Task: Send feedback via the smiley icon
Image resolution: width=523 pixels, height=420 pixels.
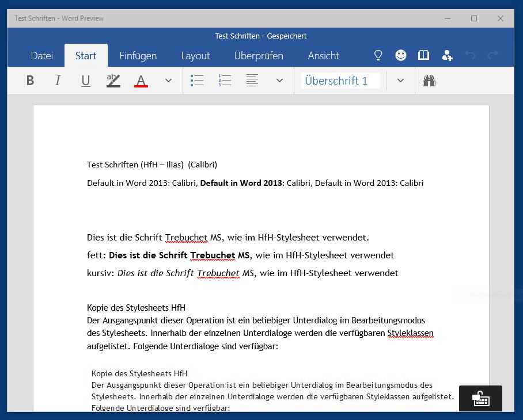Action: 401,55
